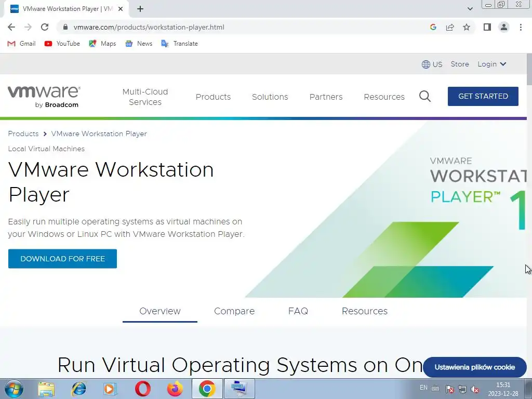Open the Chrome side panel icon
Viewport: 532px width, 399px height.
(487, 27)
